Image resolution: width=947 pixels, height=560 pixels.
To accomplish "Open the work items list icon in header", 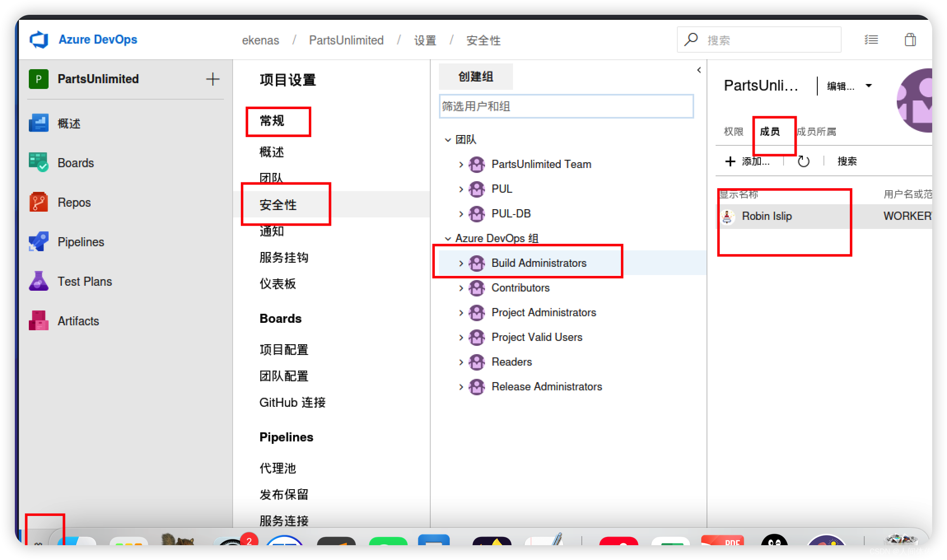I will click(871, 40).
